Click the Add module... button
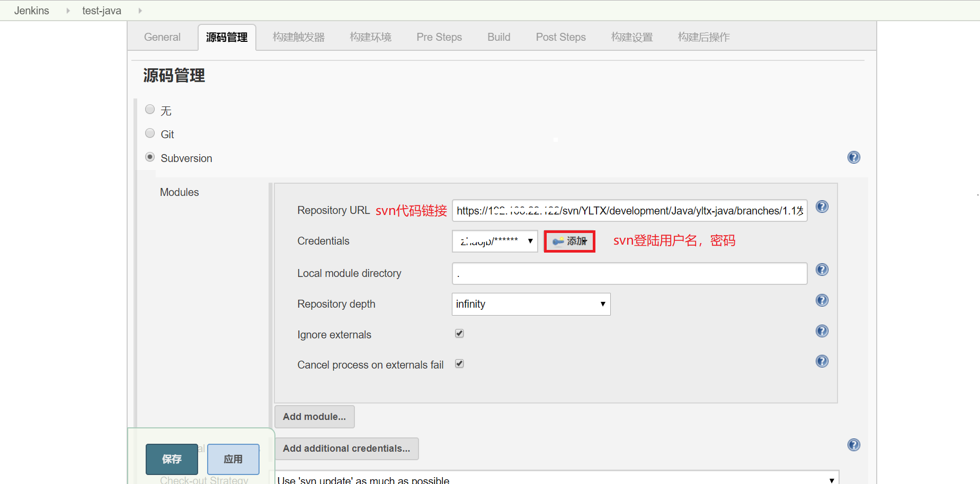 pyautogui.click(x=315, y=417)
